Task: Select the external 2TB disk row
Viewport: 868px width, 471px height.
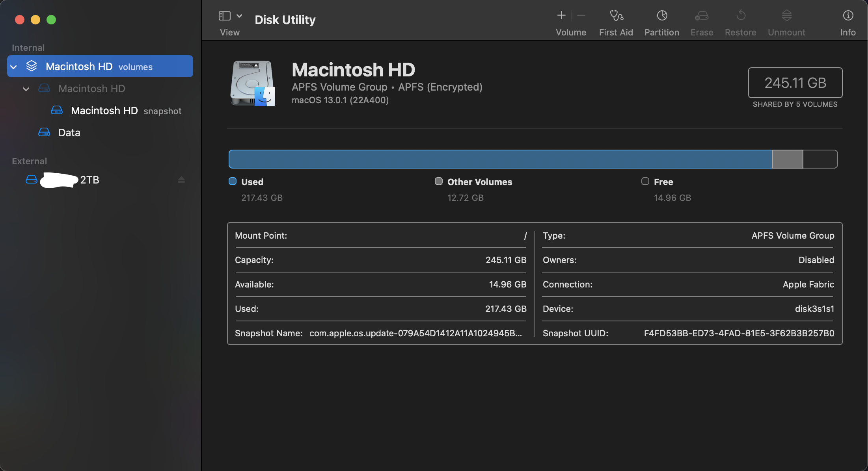Action: (100, 180)
